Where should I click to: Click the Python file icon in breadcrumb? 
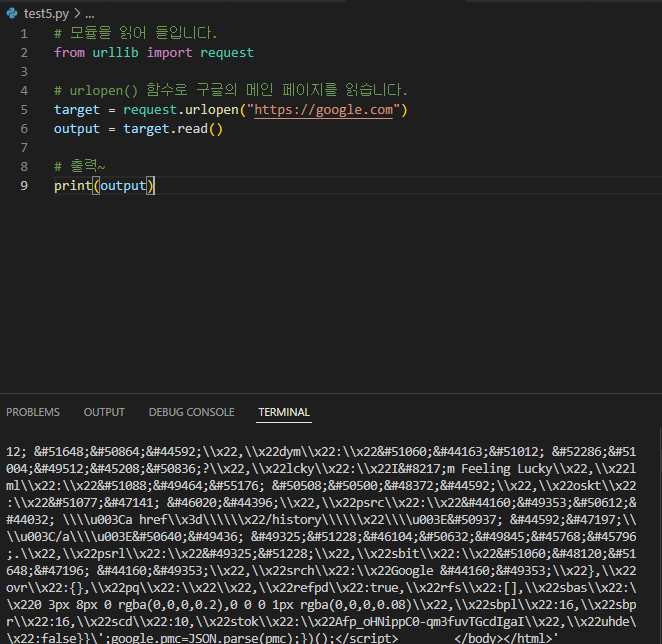pos(12,14)
